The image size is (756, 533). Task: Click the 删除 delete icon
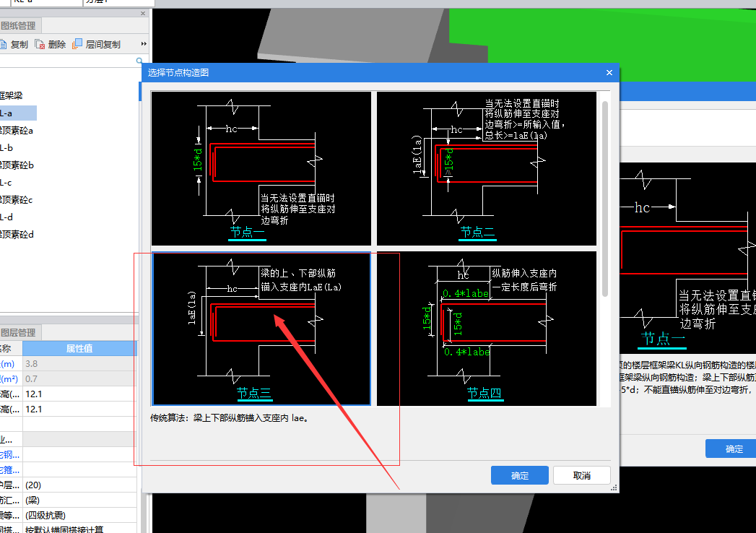click(40, 44)
